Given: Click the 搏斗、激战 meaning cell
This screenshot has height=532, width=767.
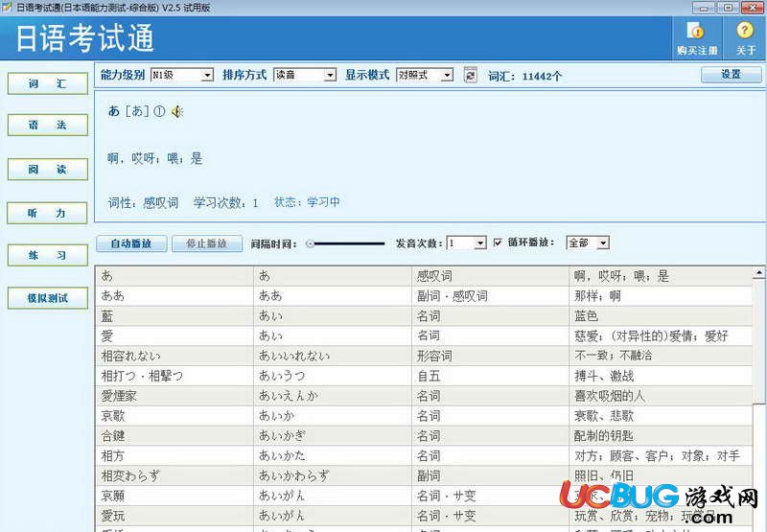Looking at the screenshot, I should coord(661,376).
